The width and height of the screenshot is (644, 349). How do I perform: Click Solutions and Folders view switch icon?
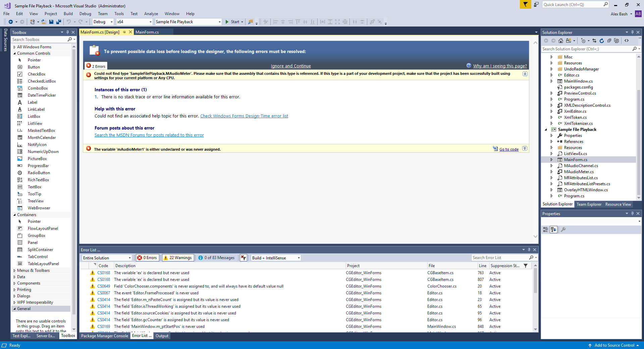(x=569, y=41)
